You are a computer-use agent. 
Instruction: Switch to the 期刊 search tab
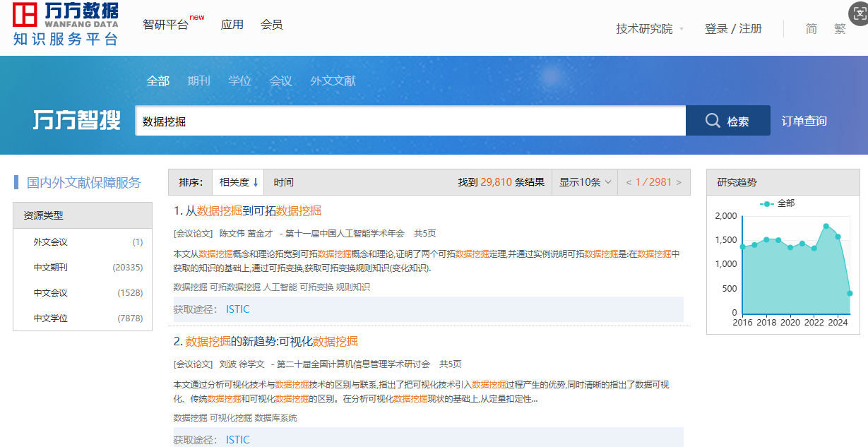click(198, 81)
